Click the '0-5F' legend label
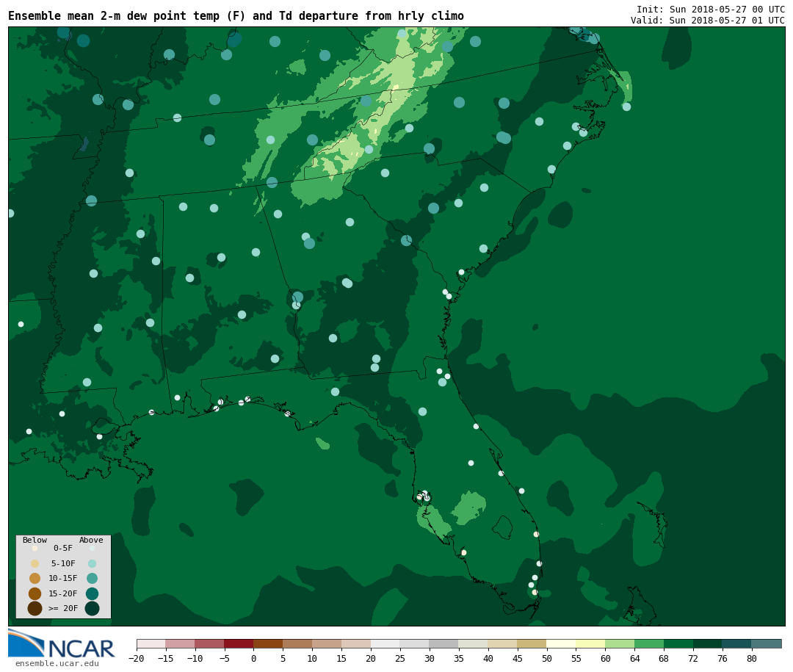This screenshot has height=672, width=793. click(x=63, y=548)
